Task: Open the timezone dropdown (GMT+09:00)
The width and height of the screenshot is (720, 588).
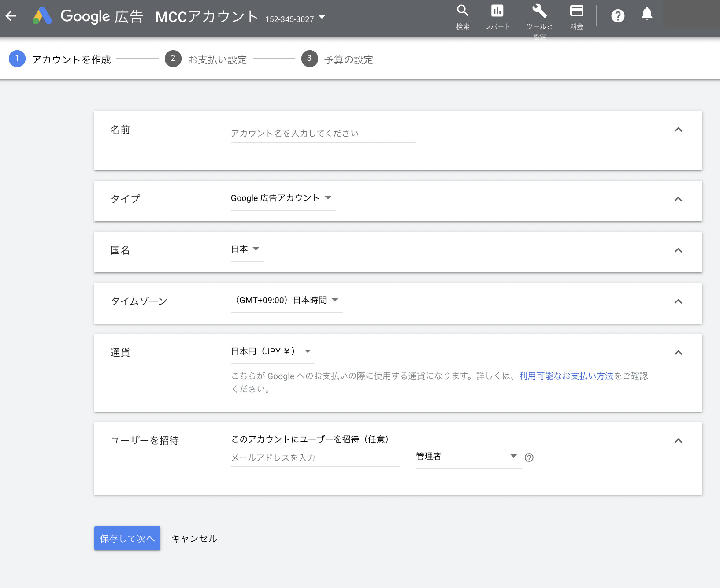Action: 286,301
